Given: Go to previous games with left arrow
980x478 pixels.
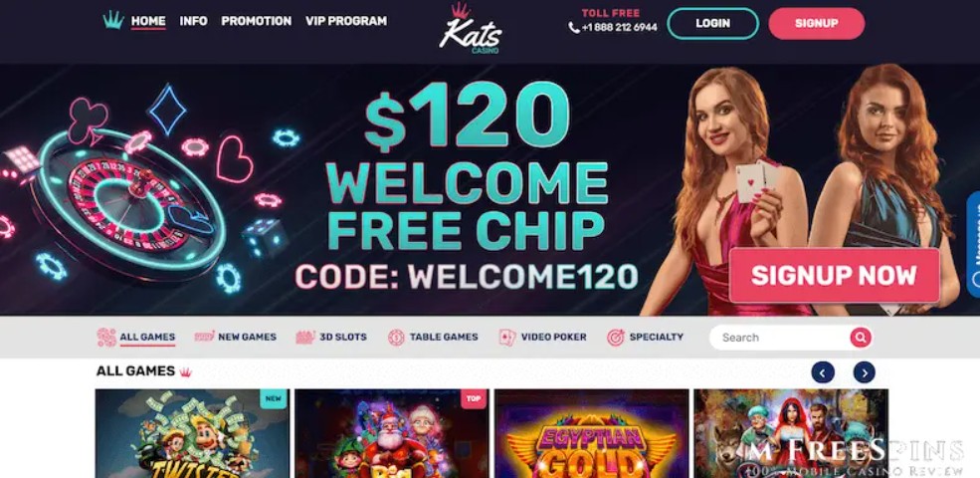Looking at the screenshot, I should point(823,372).
